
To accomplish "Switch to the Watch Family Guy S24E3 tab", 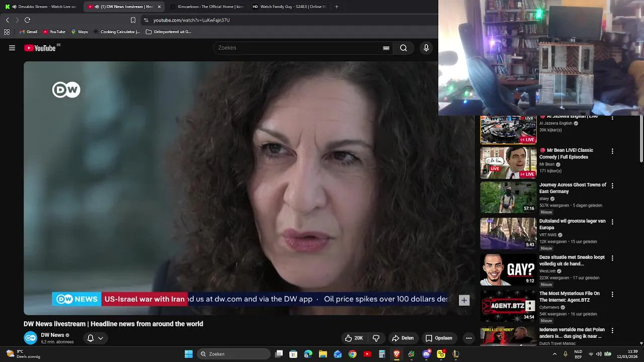I will (289, 7).
